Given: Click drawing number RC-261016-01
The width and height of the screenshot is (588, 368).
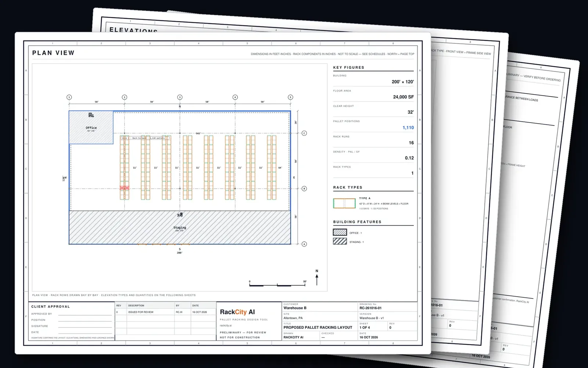Looking at the screenshot, I should click(370, 308).
